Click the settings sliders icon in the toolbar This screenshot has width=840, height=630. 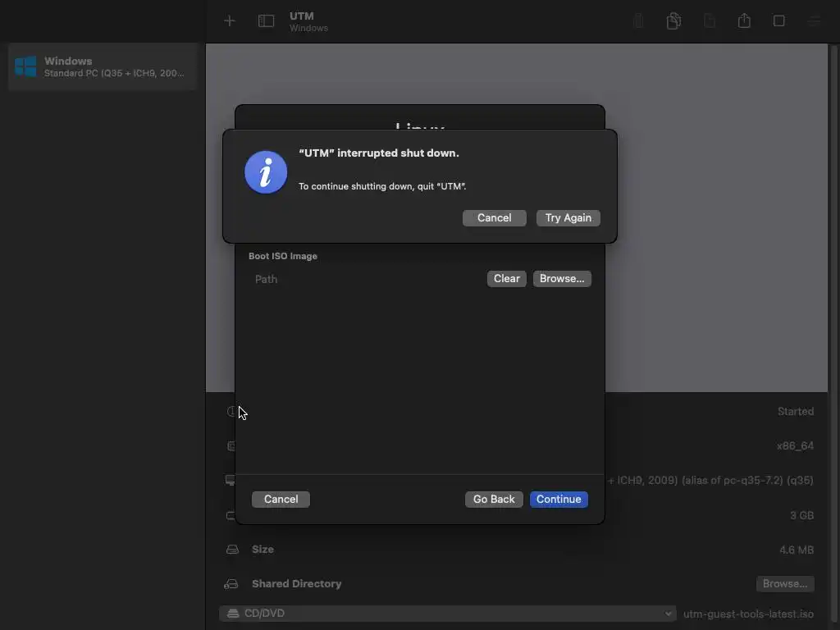point(815,21)
